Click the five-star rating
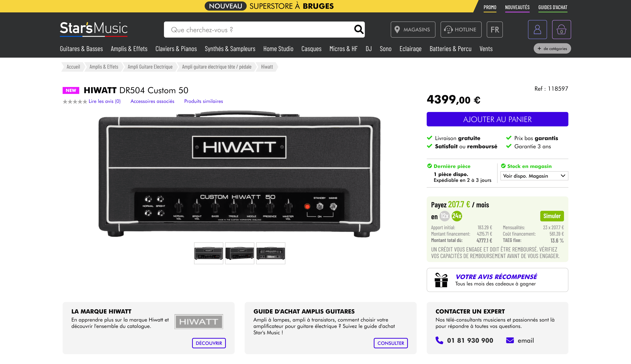The width and height of the screenshot is (631, 364). pyautogui.click(x=75, y=102)
